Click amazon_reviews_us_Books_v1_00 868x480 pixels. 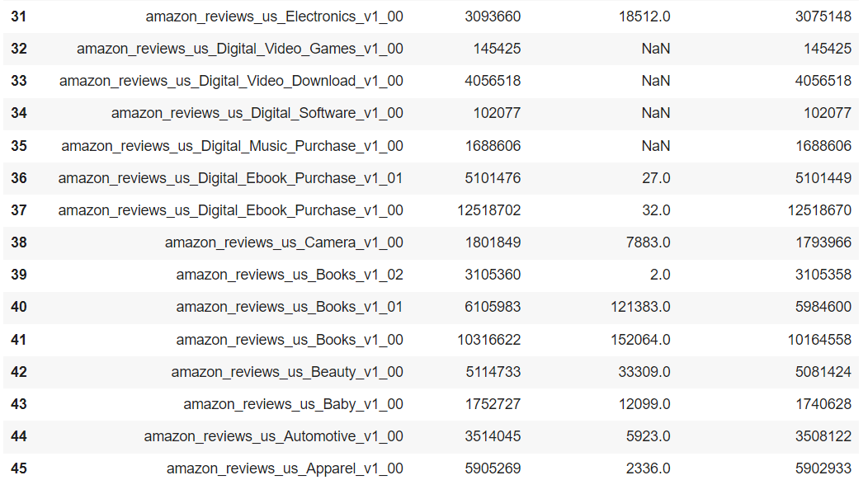[x=290, y=340]
